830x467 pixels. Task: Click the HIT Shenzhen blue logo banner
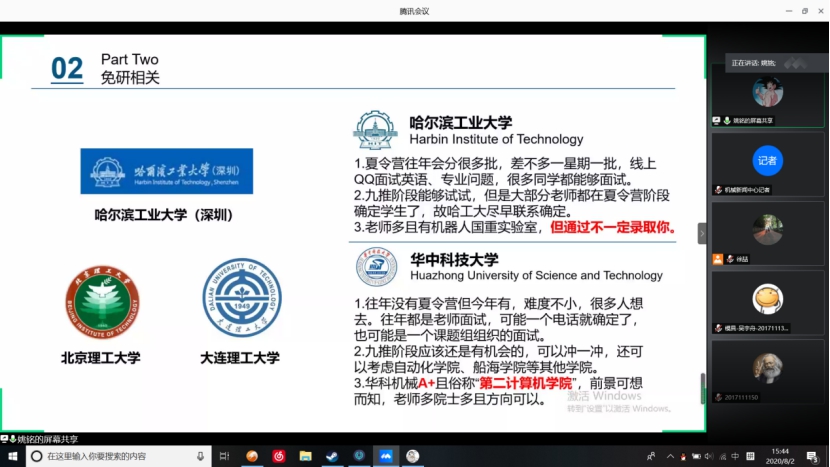(x=167, y=171)
